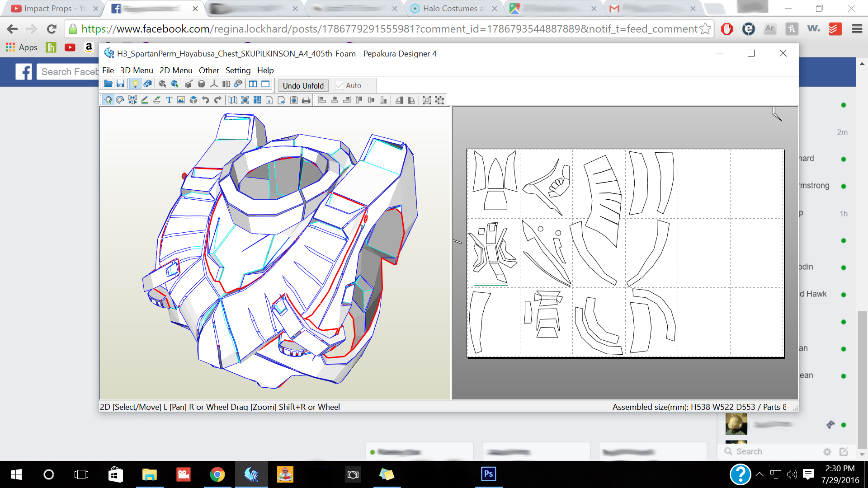Click the export page icon
Screen dimensions: 868x488
tap(281, 100)
